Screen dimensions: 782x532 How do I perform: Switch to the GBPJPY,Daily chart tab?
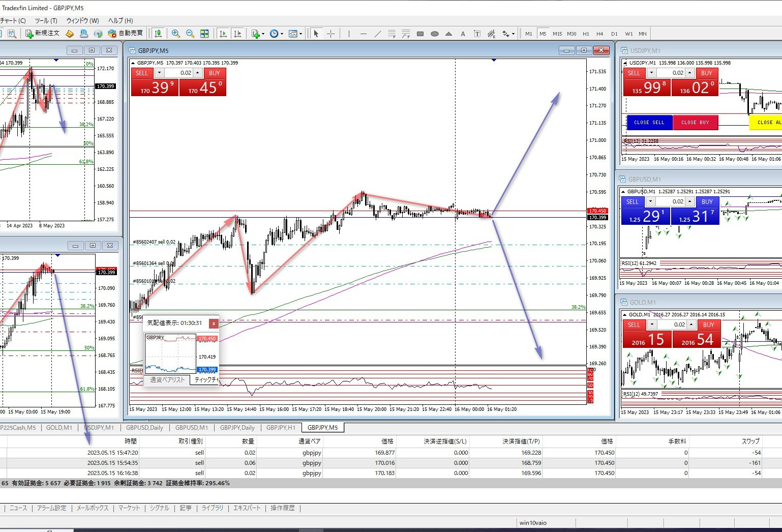pyautogui.click(x=237, y=428)
